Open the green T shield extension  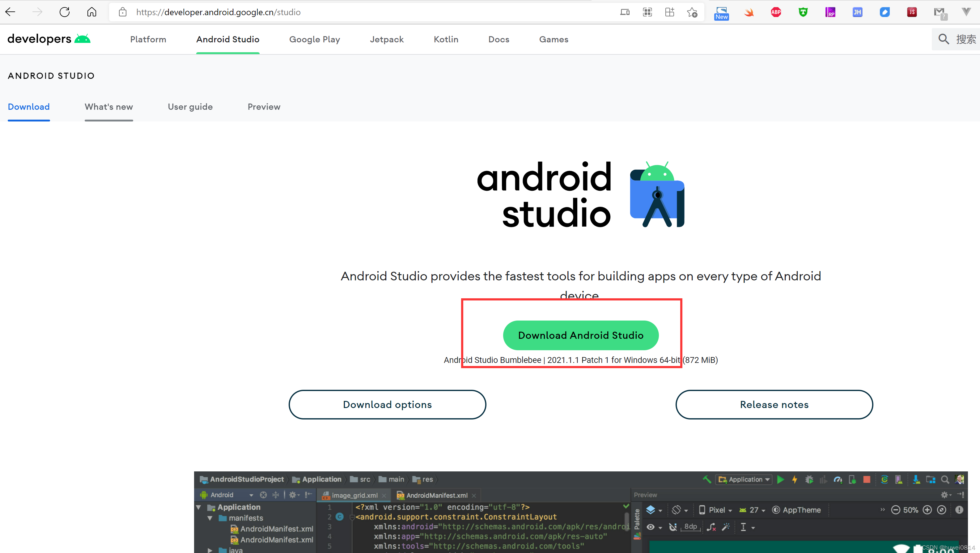point(803,12)
